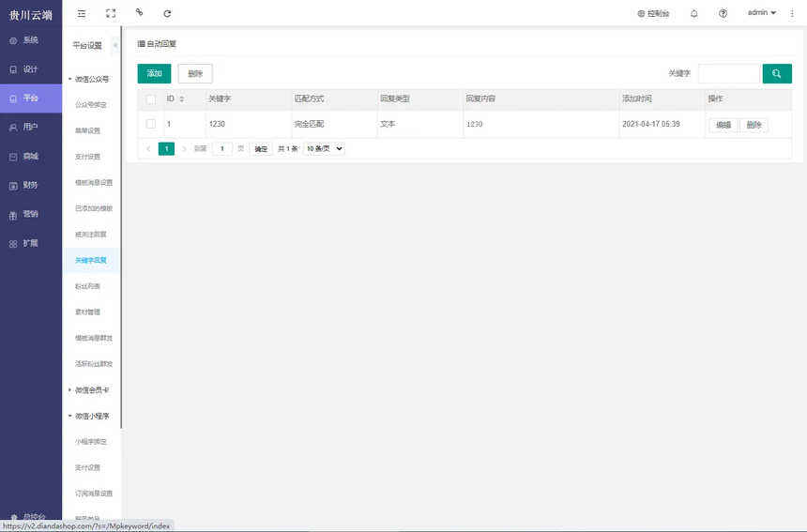Open 粉丝列表 in the submenu
This screenshot has width=807, height=532.
[x=87, y=286]
